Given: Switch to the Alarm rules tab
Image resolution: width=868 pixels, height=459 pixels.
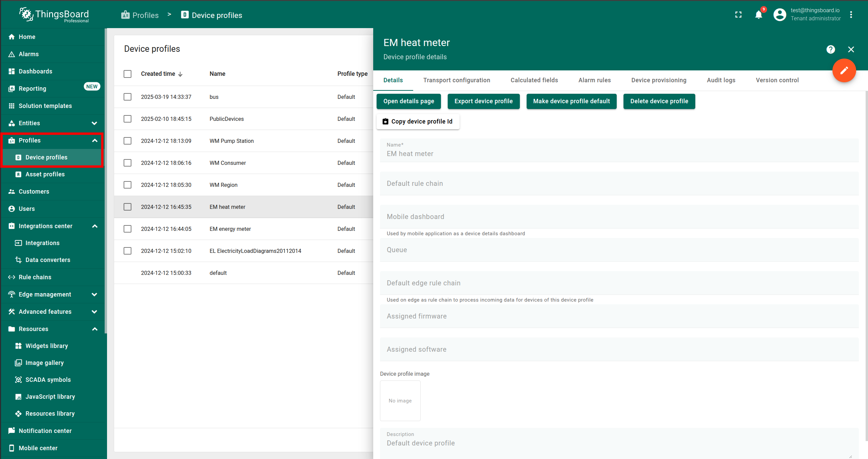Looking at the screenshot, I should pyautogui.click(x=594, y=80).
